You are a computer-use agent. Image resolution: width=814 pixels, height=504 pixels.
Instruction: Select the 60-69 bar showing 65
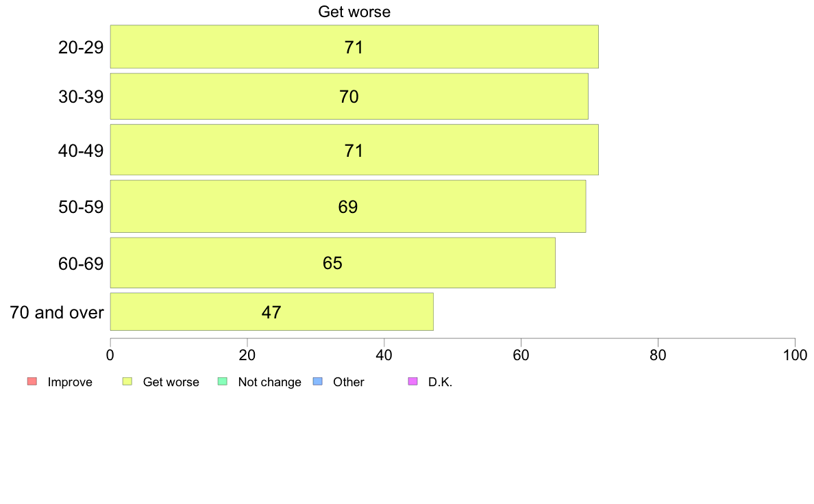(x=333, y=263)
